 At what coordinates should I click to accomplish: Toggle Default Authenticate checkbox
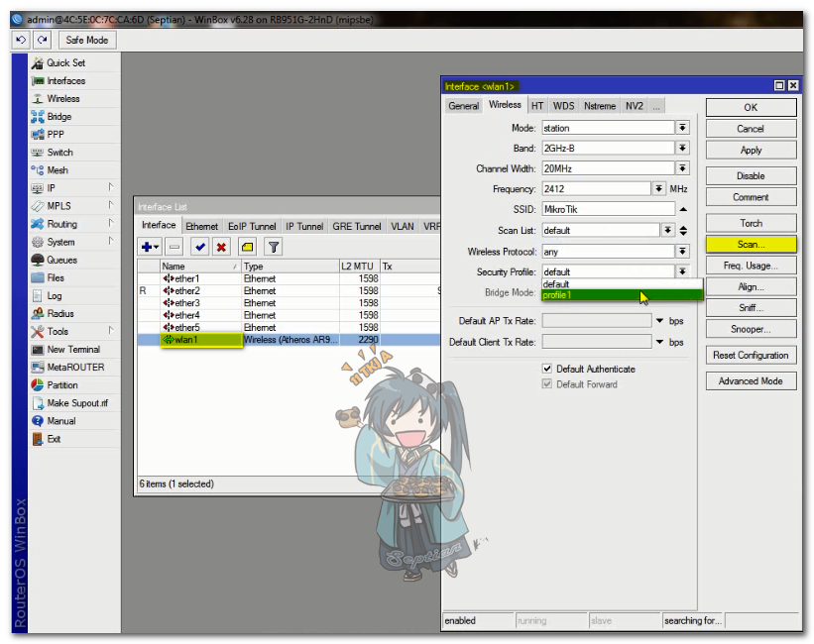547,369
